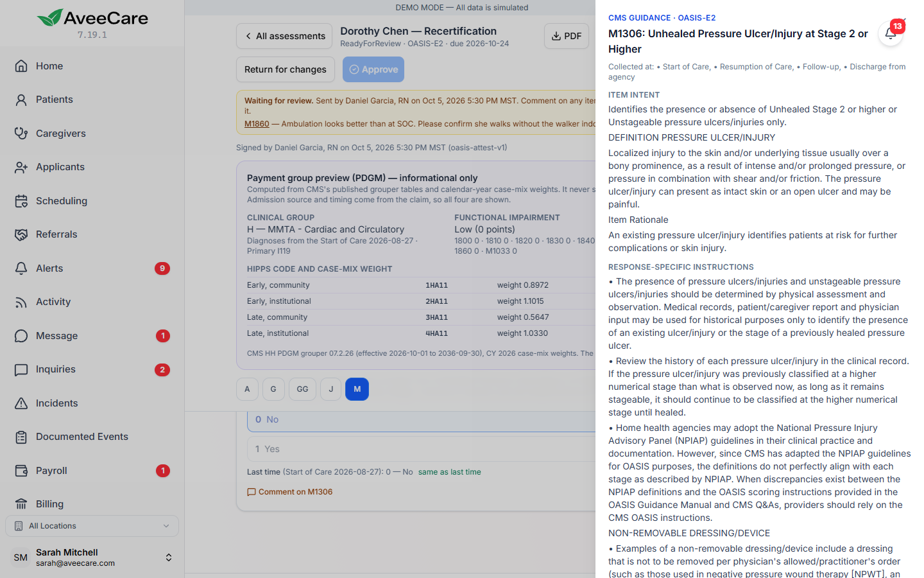
Task: Open notifications bell with 13 badge
Action: 891,33
